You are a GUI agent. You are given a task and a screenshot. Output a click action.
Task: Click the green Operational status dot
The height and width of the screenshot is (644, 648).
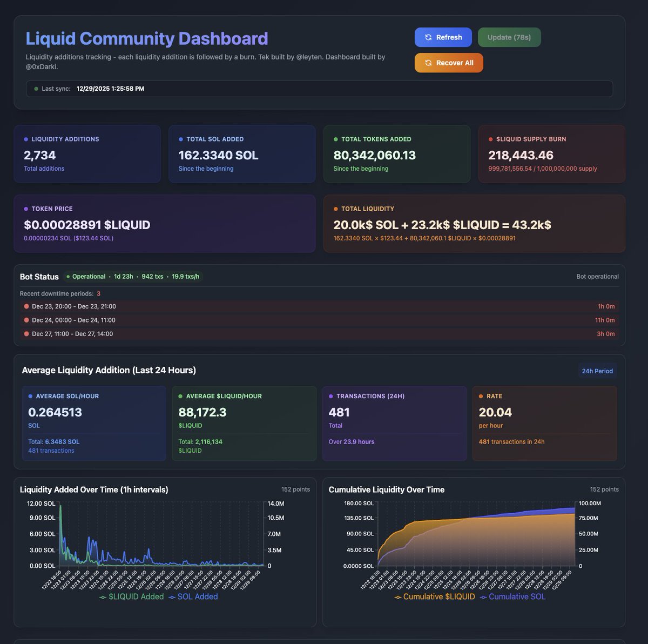pos(67,277)
